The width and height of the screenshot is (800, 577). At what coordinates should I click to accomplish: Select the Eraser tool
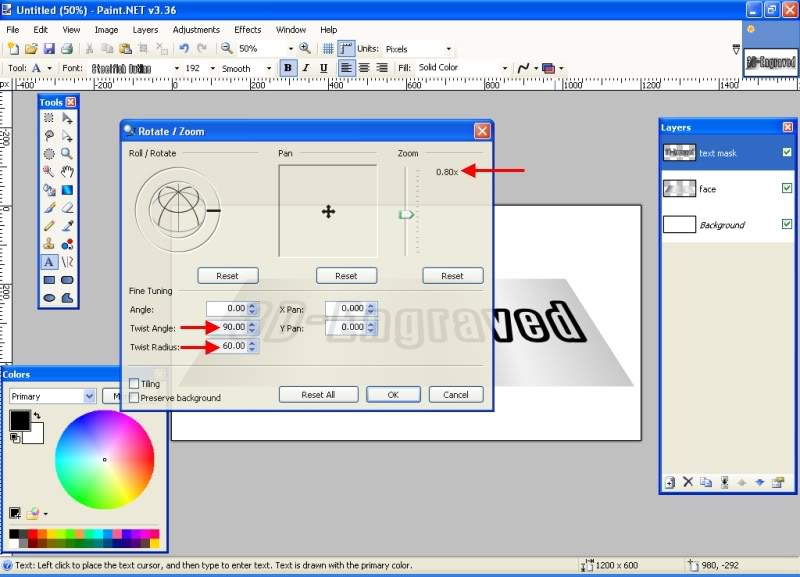(x=67, y=208)
